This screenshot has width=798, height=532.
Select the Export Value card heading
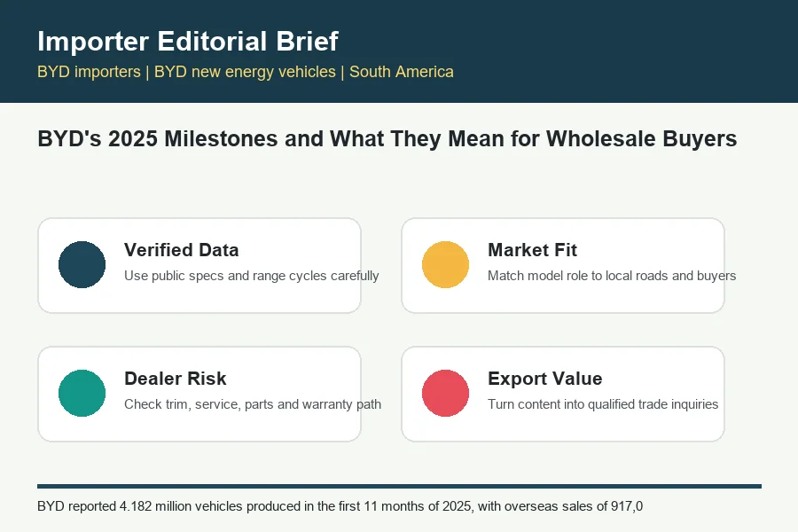(544, 379)
